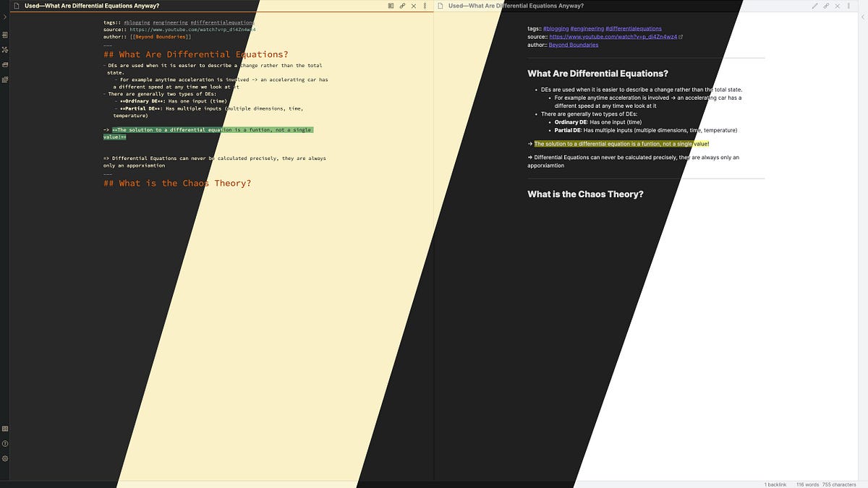The height and width of the screenshot is (488, 868).
Task: Expand the left sidebar with the chevron
Action: click(4, 16)
